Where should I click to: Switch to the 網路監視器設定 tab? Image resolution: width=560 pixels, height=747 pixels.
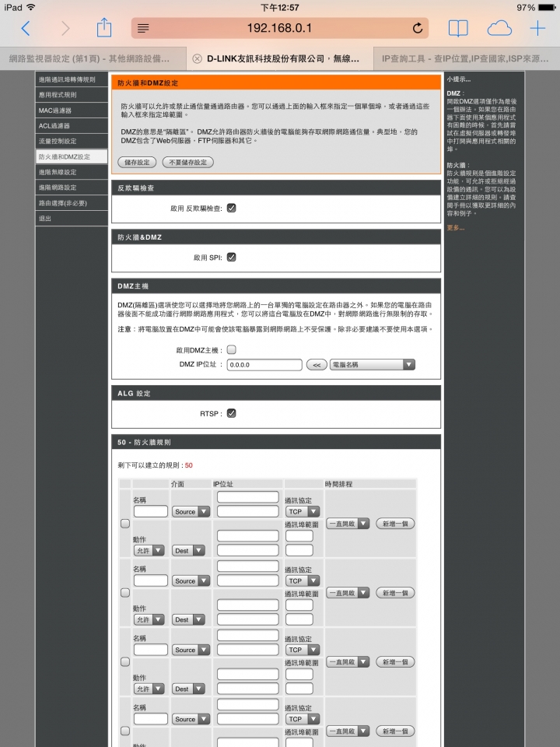click(93, 58)
